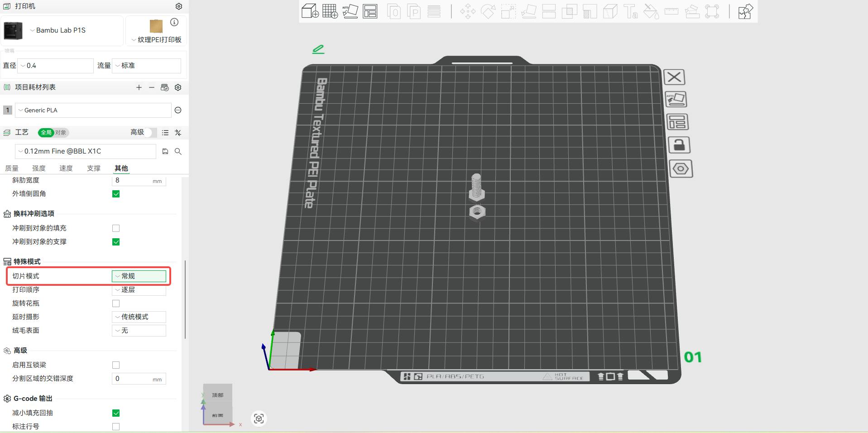
Task: Switch process scope to 全局
Action: [46, 133]
